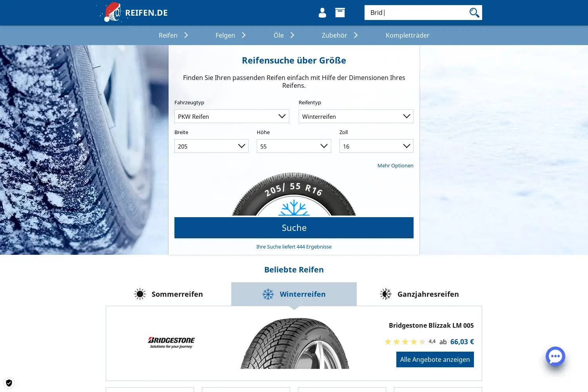Click the Mehr Optionen link
Image resolution: width=588 pixels, height=392 pixels.
coord(396,165)
